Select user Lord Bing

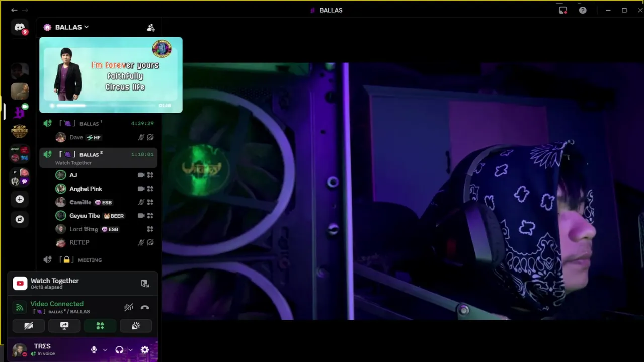pyautogui.click(x=105, y=229)
